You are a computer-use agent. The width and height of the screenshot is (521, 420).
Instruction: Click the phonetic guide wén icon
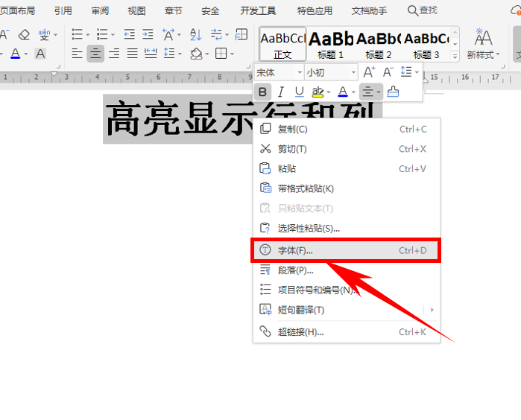tap(44, 34)
